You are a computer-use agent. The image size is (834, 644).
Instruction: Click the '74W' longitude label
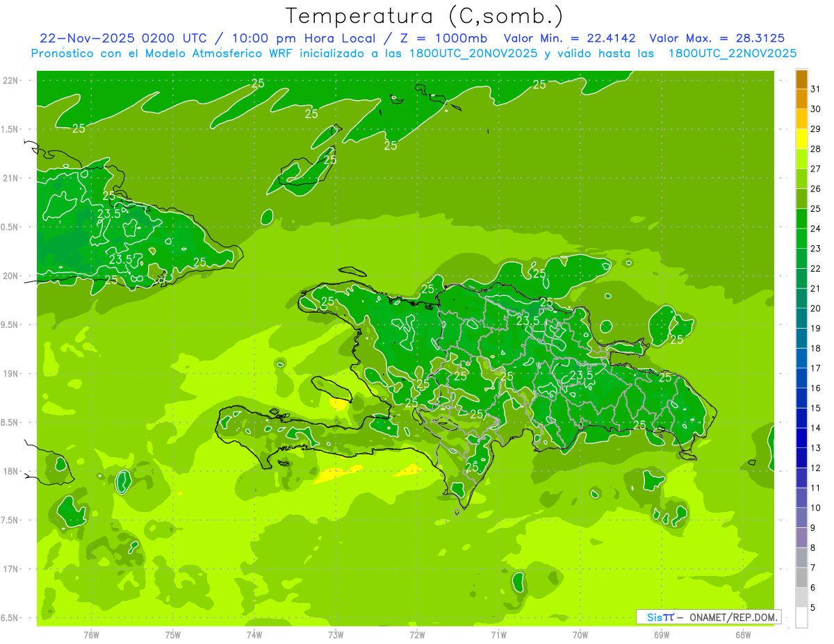254,634
